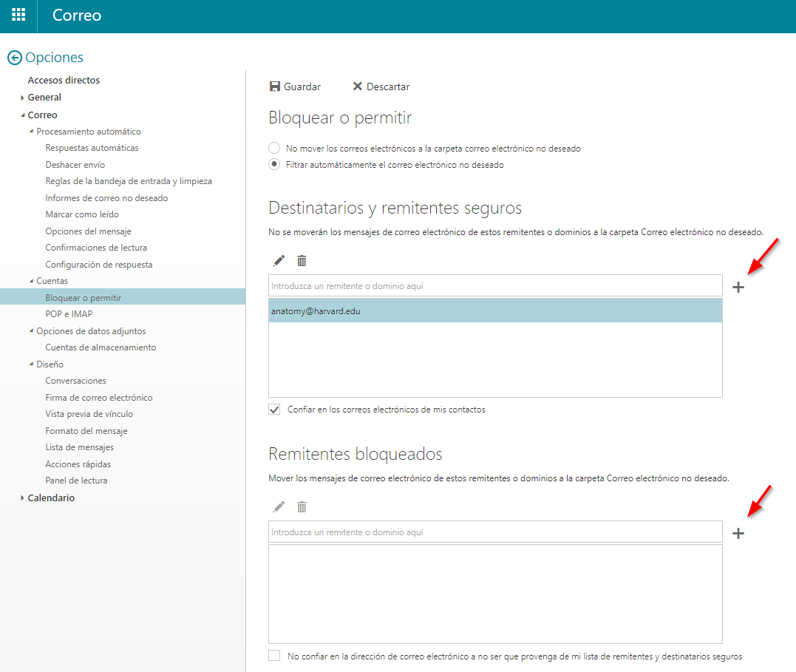Image resolution: width=796 pixels, height=672 pixels.
Task: Open Informes de correo no deseado
Action: click(x=106, y=197)
